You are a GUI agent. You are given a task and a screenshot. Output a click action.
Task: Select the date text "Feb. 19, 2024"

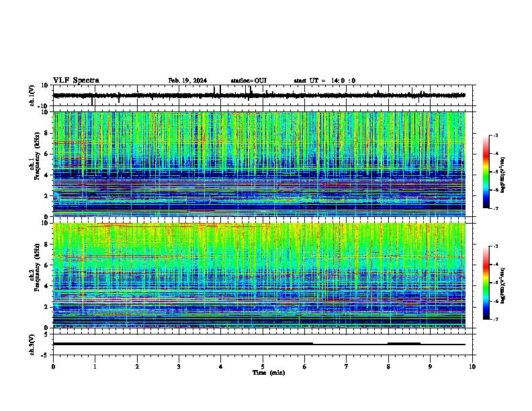(187, 81)
